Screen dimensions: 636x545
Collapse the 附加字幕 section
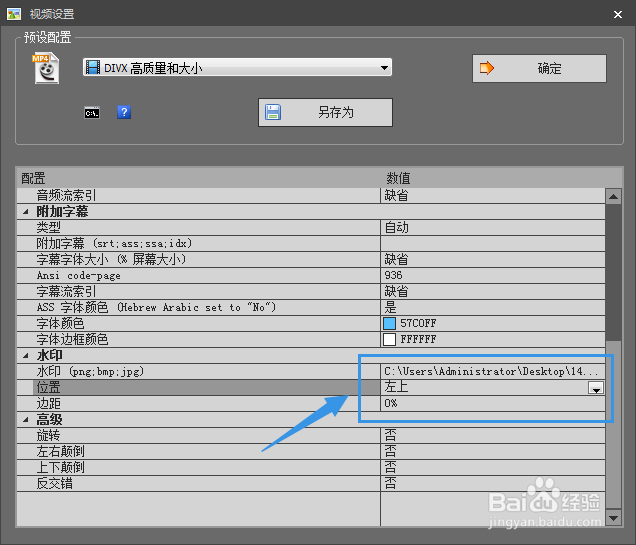[26, 212]
